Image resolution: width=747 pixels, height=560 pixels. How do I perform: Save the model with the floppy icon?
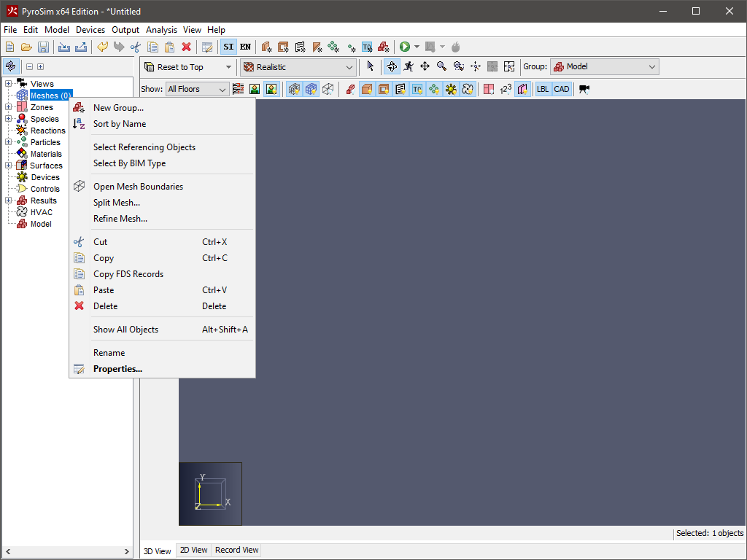point(43,47)
